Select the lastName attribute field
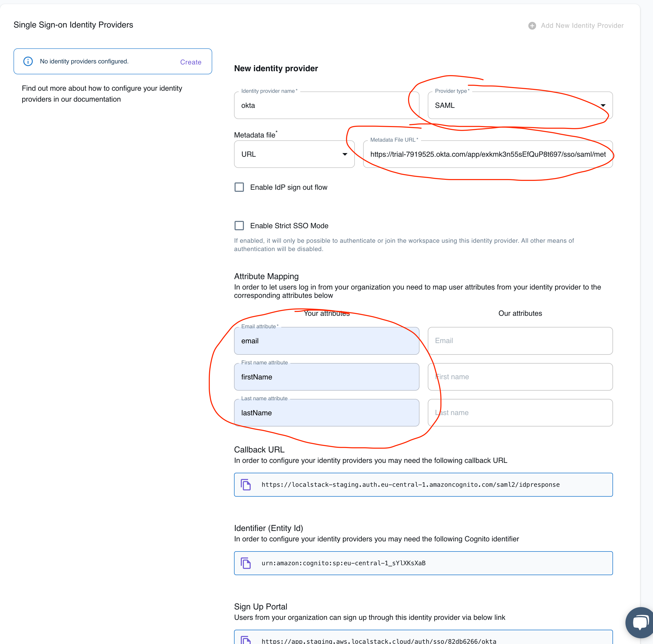The width and height of the screenshot is (653, 644). tap(326, 413)
